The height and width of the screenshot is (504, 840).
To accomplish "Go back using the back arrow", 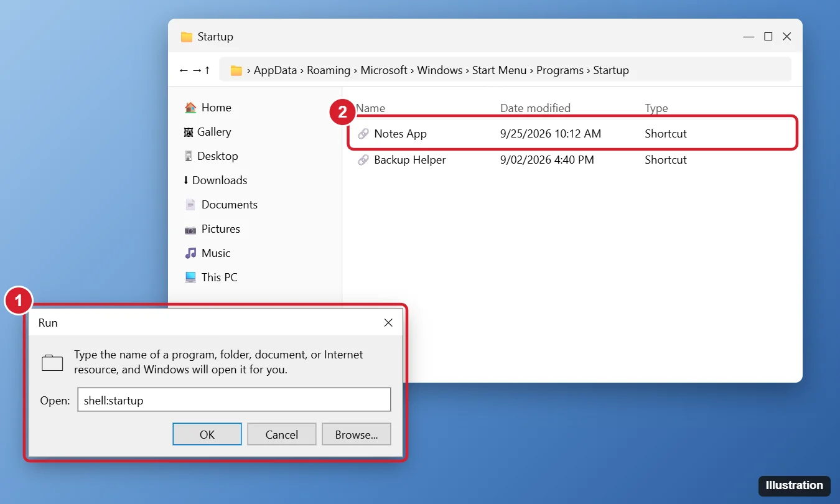I will pos(184,70).
